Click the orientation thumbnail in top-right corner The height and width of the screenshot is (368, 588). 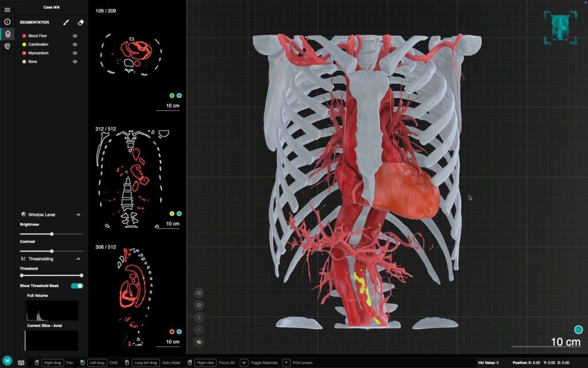point(560,26)
